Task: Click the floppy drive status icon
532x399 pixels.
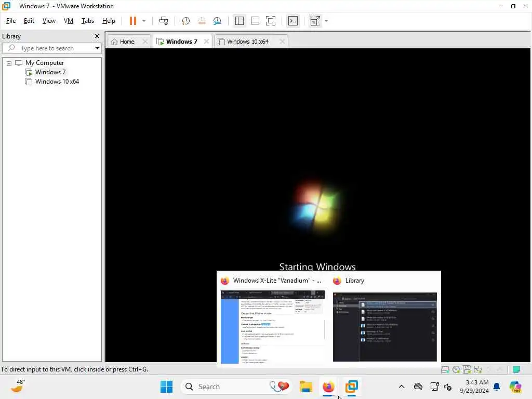Action: (x=467, y=369)
